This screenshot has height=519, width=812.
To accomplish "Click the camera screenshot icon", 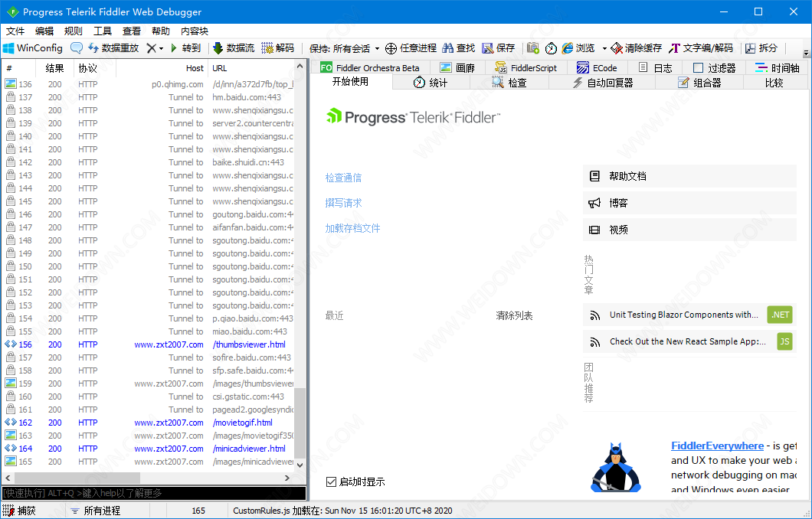I will click(x=533, y=48).
